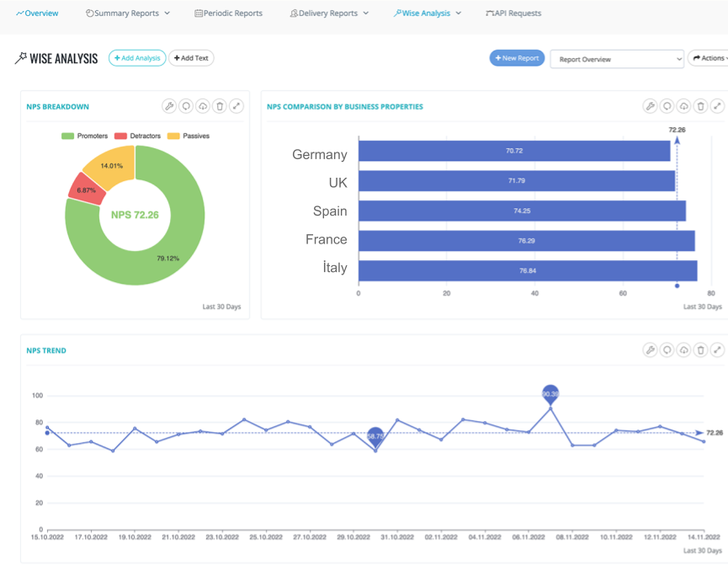Delete the NPS Trend widget

(x=700, y=350)
